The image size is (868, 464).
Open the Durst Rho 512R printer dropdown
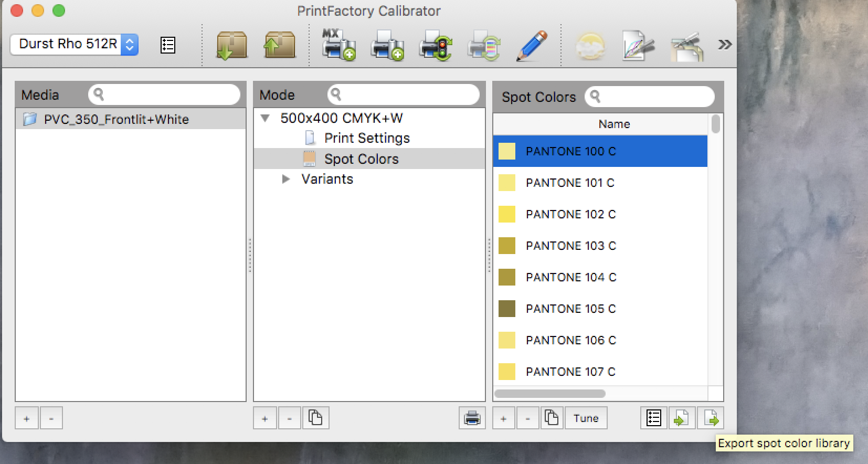(x=74, y=44)
